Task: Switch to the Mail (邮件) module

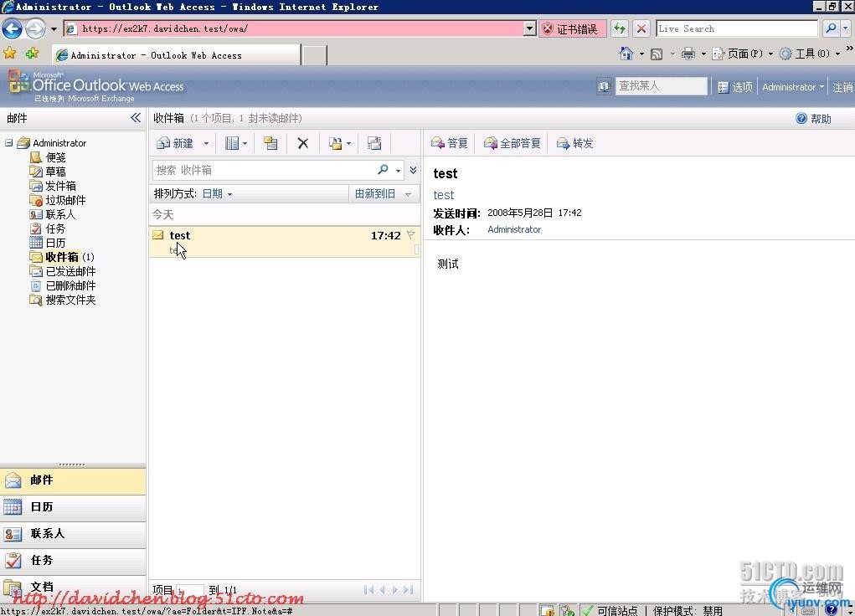Action: pos(73,480)
